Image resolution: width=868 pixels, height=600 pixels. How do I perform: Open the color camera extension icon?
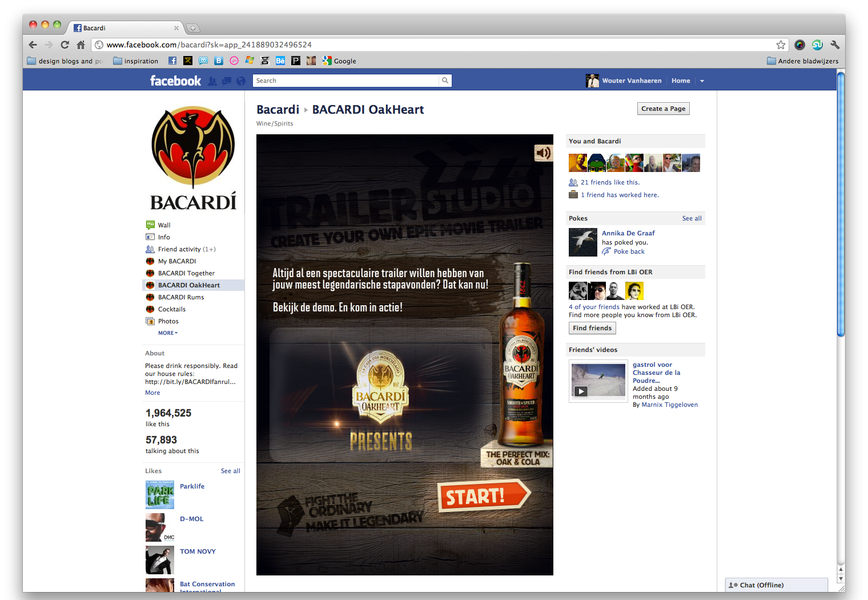[x=799, y=45]
